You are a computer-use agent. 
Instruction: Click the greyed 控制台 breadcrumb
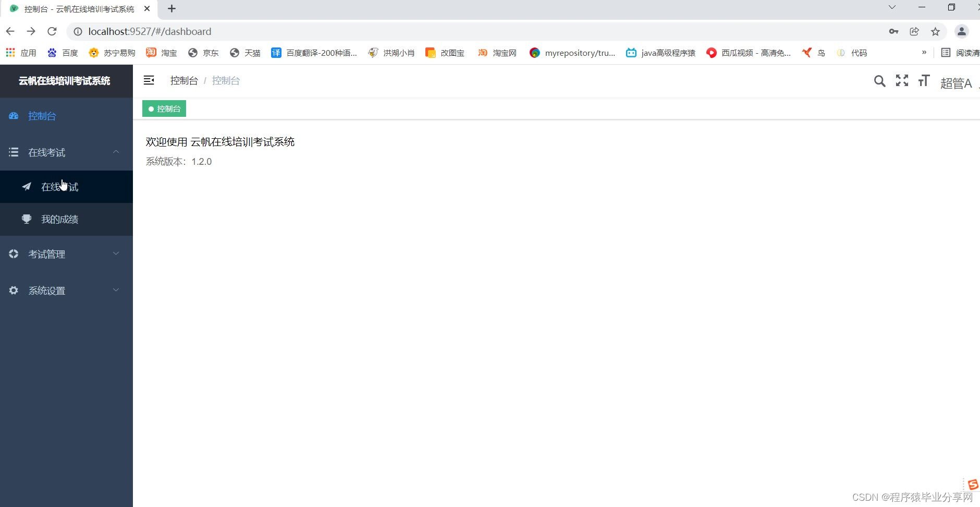[x=226, y=80]
